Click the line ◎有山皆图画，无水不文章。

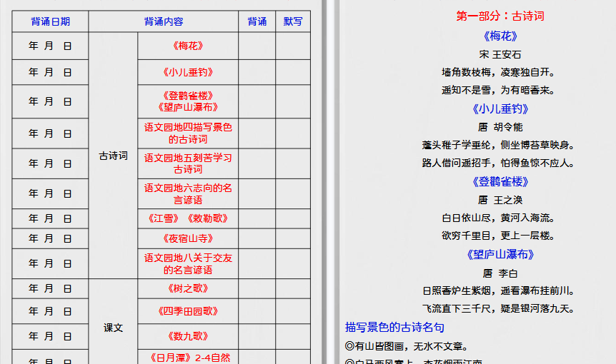tap(407, 346)
